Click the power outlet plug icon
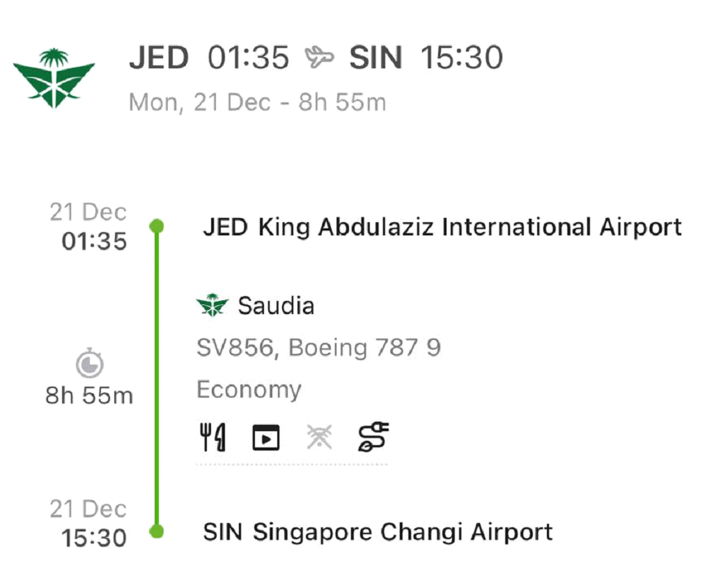 point(373,437)
